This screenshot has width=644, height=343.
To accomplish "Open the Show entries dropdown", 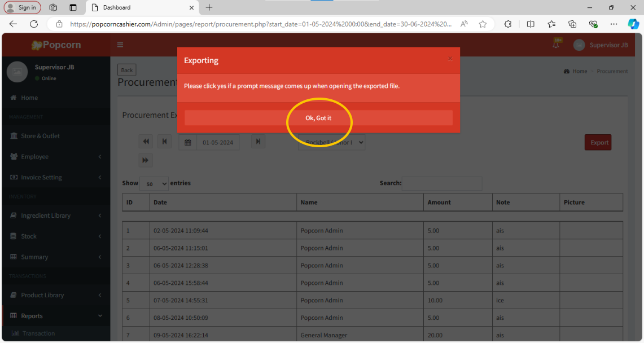I will (154, 184).
